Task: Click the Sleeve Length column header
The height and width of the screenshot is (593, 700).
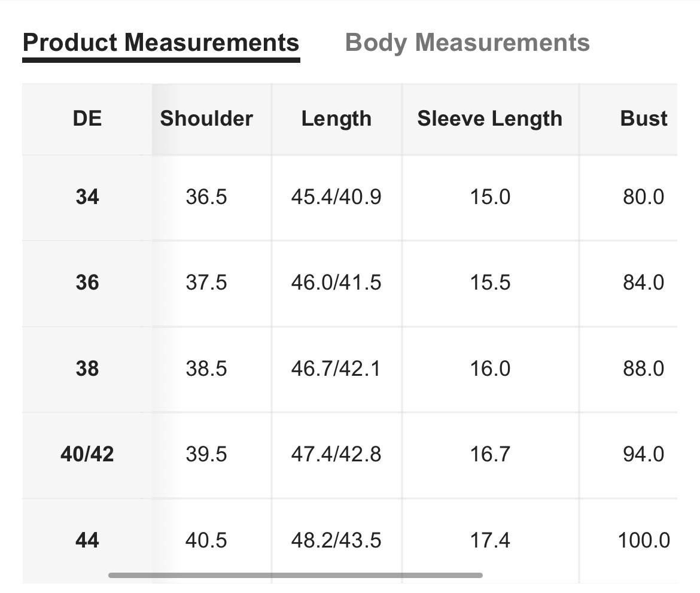Action: click(490, 119)
